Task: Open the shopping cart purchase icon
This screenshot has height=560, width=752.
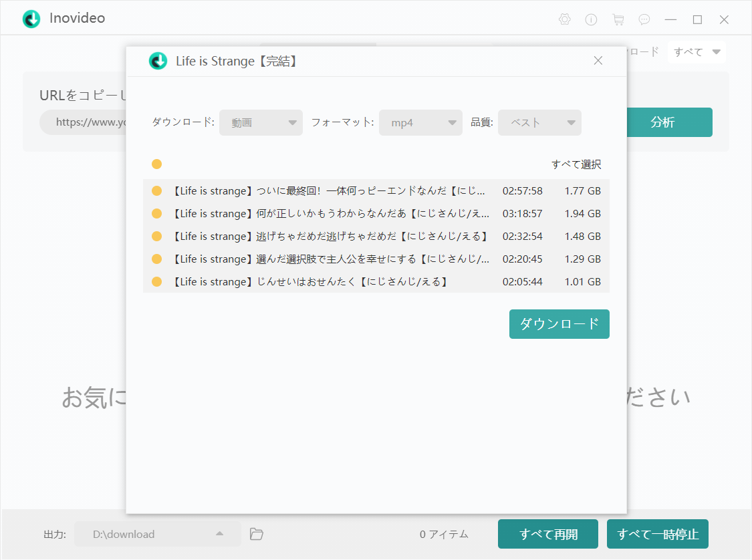Action: tap(618, 19)
